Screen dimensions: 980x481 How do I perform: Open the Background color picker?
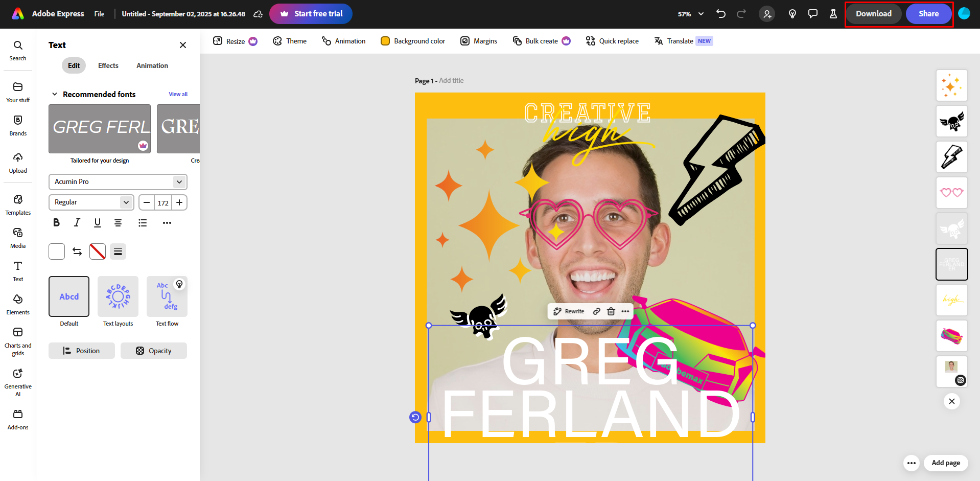click(x=413, y=41)
